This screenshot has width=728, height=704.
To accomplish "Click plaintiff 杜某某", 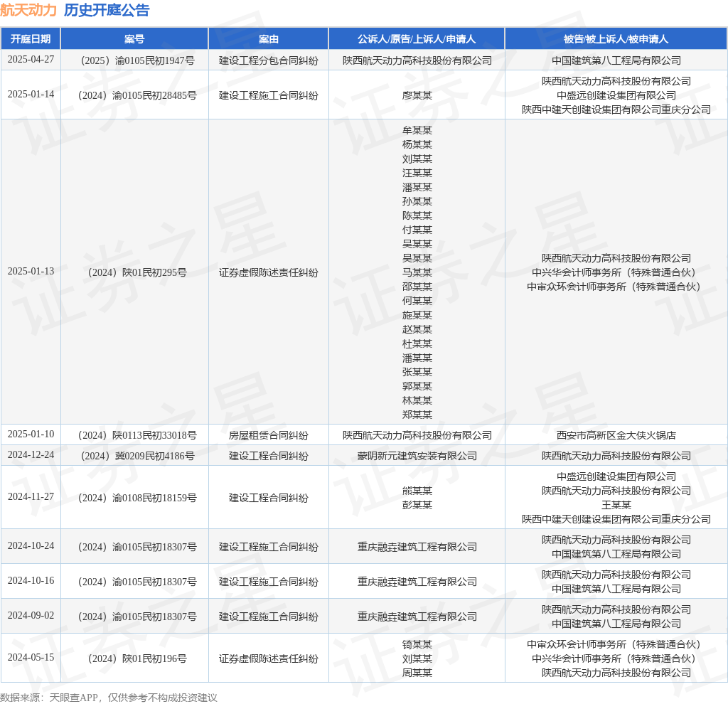I will 417,343.
